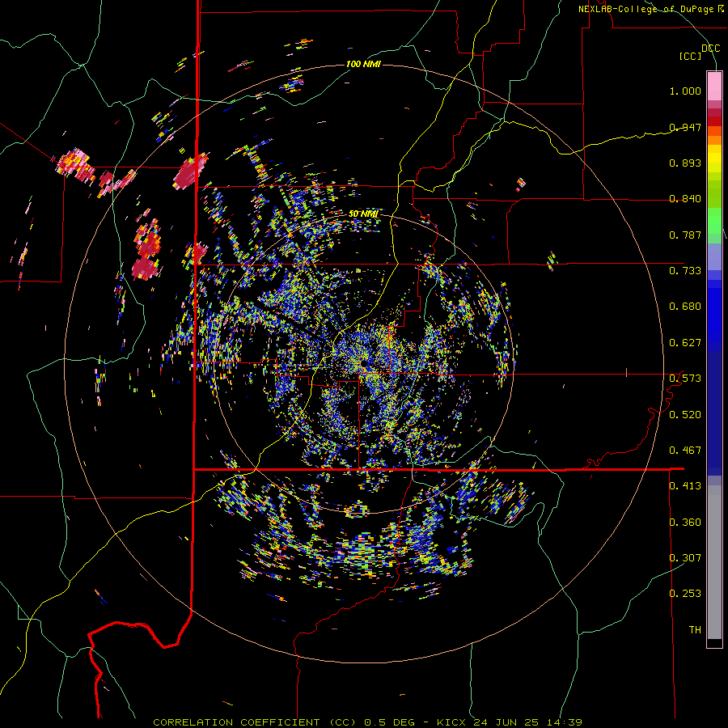The width and height of the screenshot is (728, 728).
Task: Click the [CC] unit label
Action: click(691, 56)
